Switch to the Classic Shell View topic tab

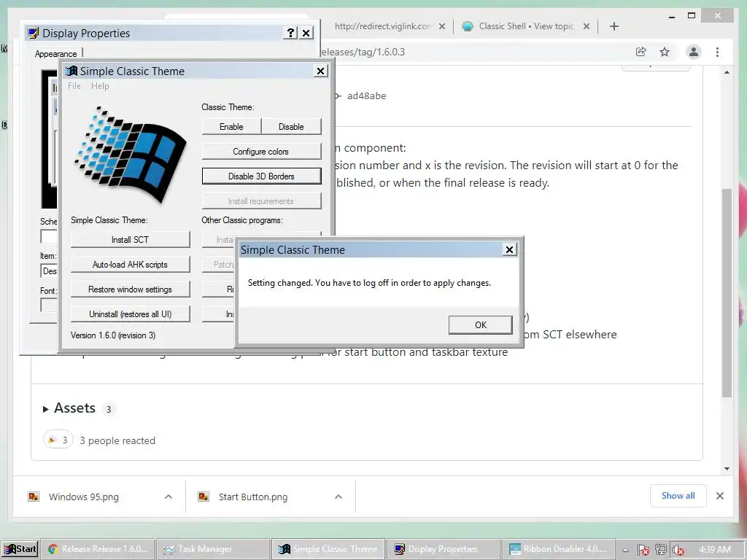point(526,26)
